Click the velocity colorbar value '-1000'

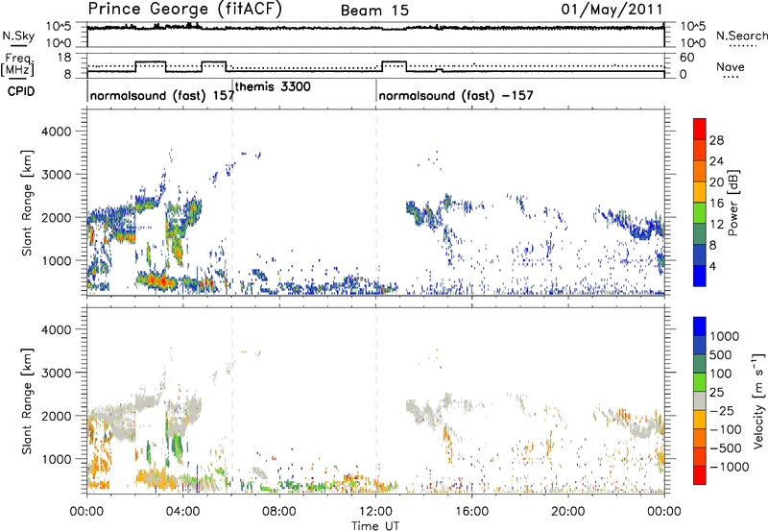click(x=729, y=467)
